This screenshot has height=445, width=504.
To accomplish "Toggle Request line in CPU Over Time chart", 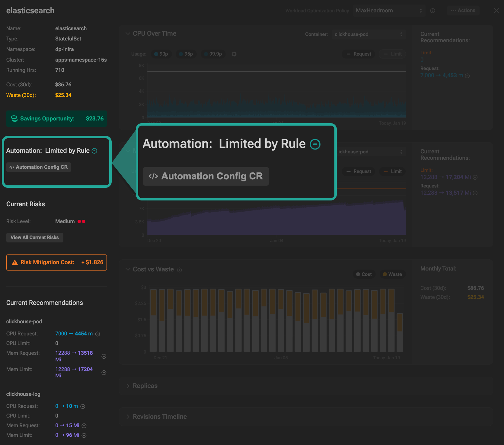I will 359,54.
